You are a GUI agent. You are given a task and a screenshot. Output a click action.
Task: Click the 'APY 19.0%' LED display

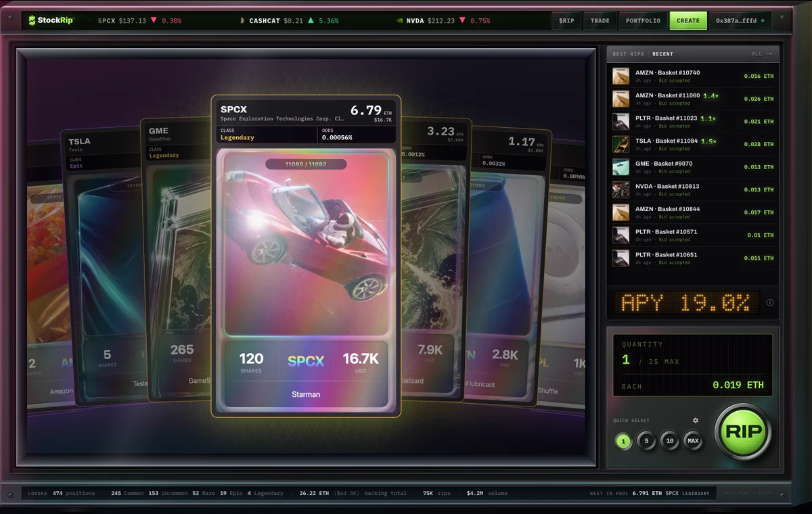pyautogui.click(x=685, y=303)
